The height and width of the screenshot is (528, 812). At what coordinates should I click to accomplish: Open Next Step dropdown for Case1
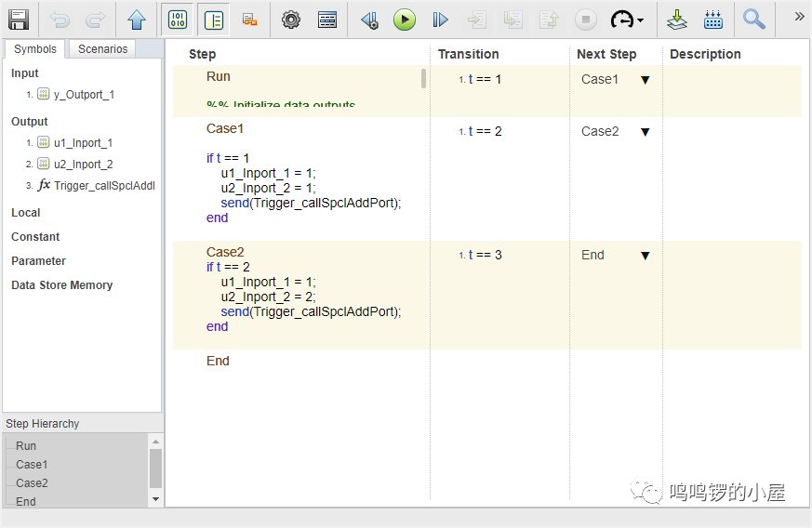point(645,80)
